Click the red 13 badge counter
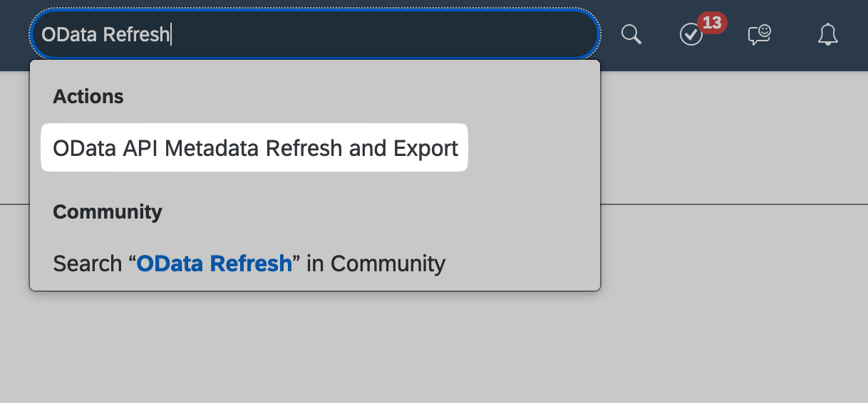The height and width of the screenshot is (403, 868). [x=712, y=23]
